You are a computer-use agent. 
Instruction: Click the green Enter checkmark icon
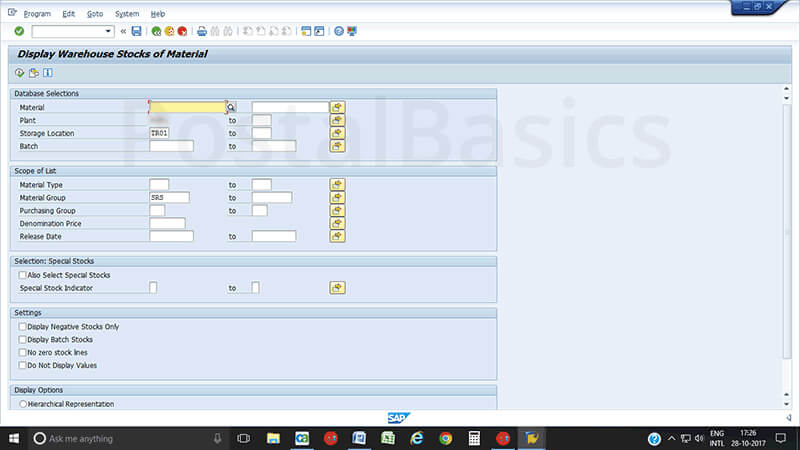[x=19, y=31]
